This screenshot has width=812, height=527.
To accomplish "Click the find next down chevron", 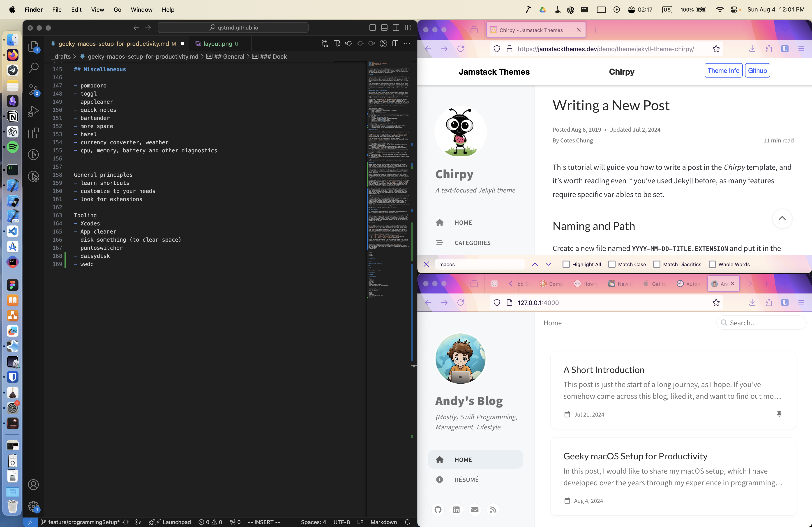I will point(549,264).
